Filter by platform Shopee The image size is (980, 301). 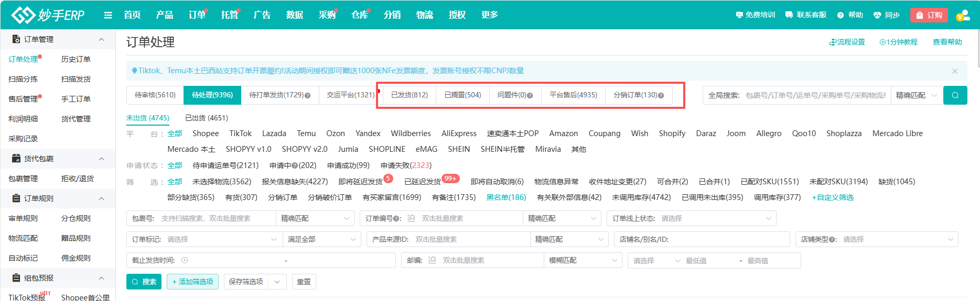click(206, 133)
